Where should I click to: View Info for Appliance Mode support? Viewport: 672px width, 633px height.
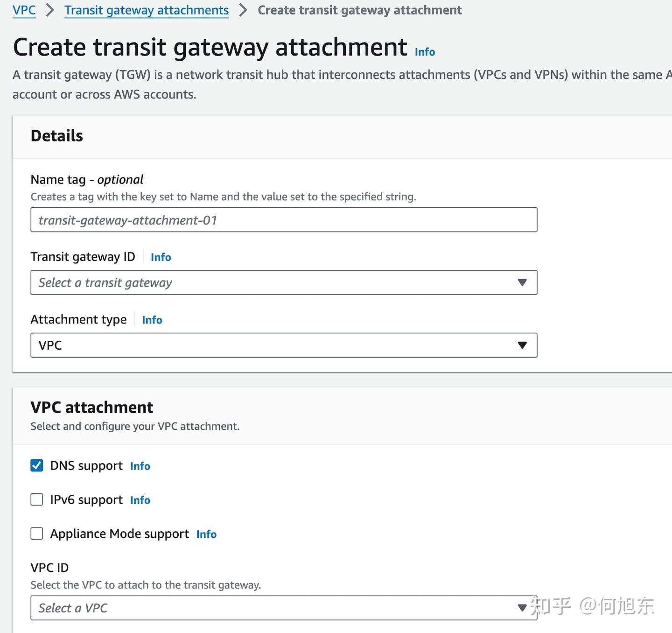[x=206, y=534]
